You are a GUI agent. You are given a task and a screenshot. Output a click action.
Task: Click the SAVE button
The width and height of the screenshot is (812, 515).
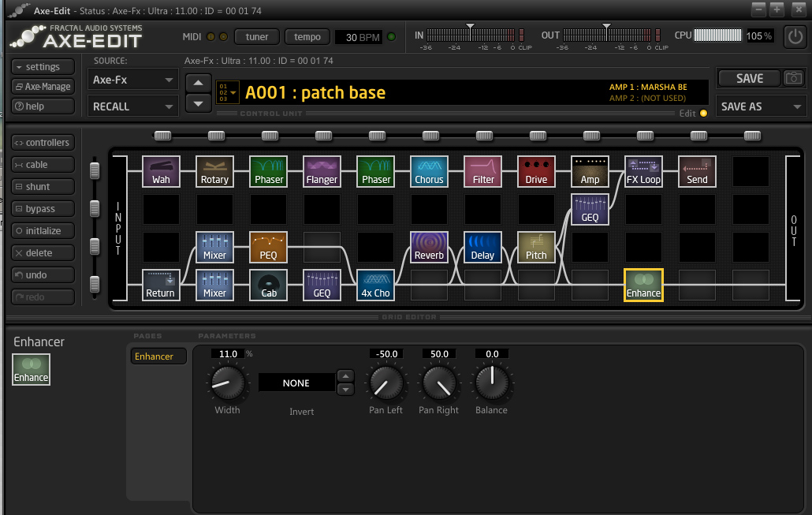click(x=749, y=78)
